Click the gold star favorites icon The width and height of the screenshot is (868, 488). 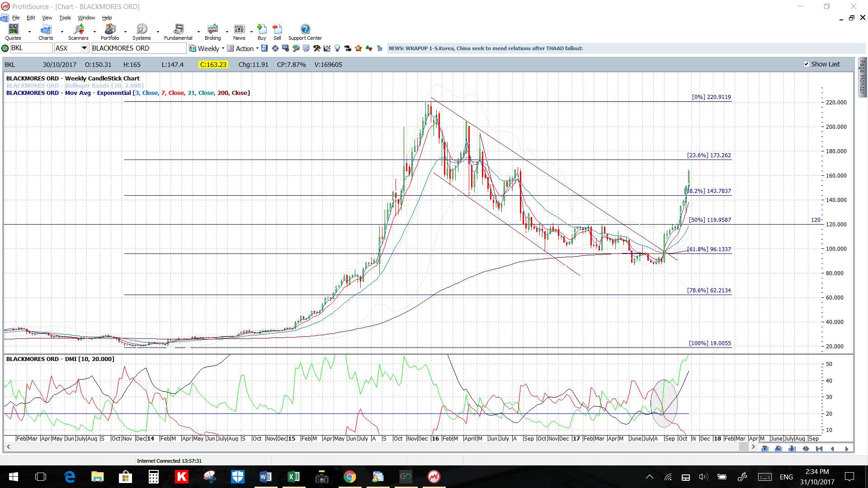(359, 48)
